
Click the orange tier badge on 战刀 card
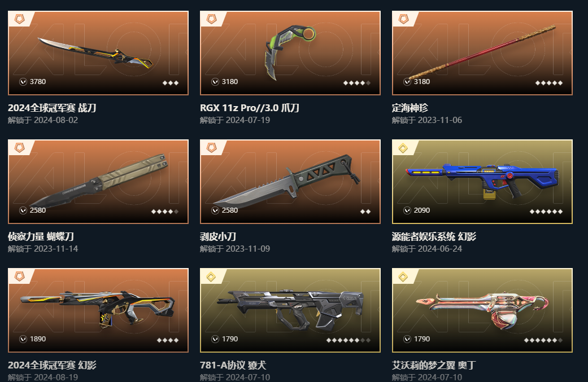(x=20, y=19)
